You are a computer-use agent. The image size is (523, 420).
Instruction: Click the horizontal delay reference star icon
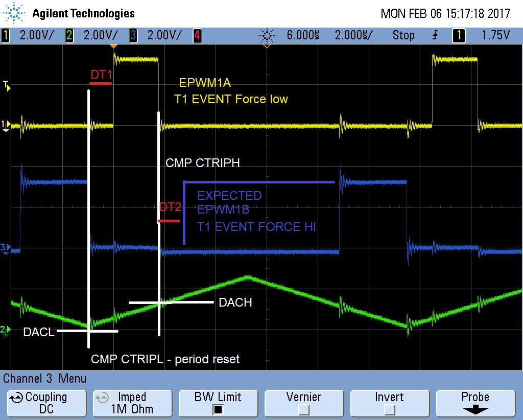pyautogui.click(x=267, y=35)
